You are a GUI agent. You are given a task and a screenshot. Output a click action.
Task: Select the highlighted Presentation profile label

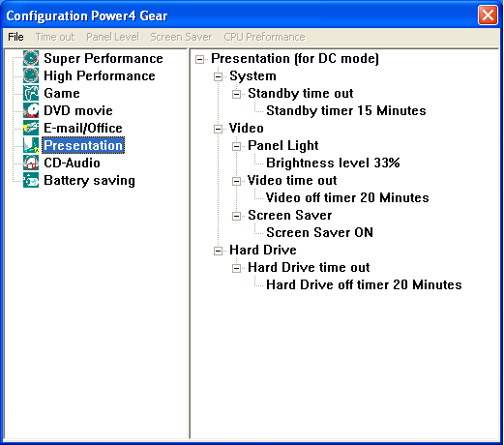tap(83, 145)
